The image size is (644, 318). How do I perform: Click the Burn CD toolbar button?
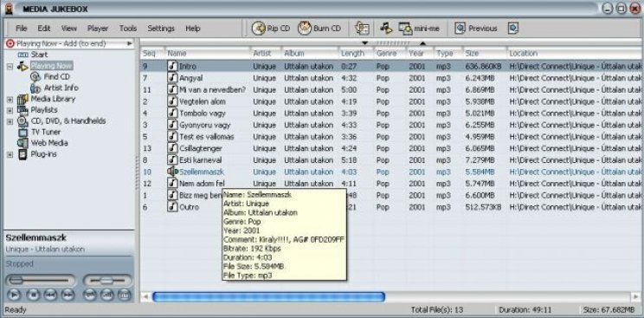319,29
